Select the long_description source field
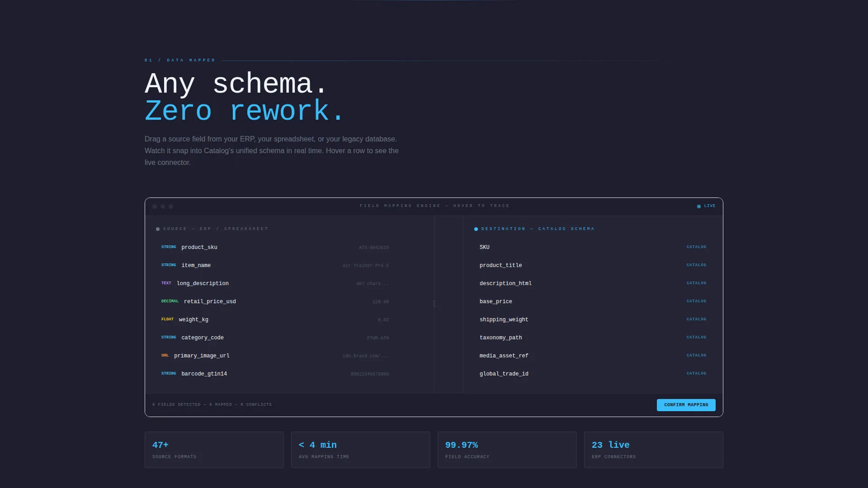Image resolution: width=868 pixels, height=488 pixels. click(x=275, y=283)
